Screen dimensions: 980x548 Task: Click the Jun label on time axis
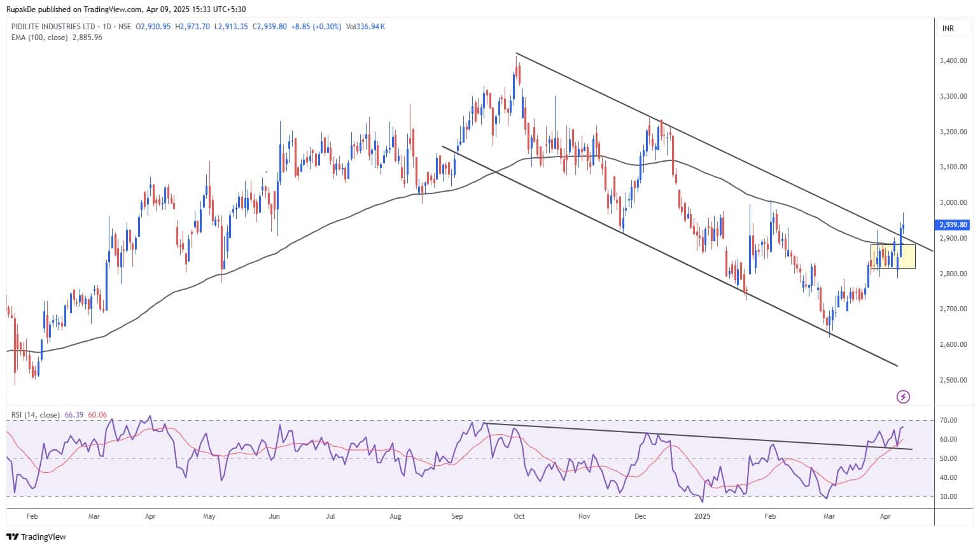tap(274, 517)
